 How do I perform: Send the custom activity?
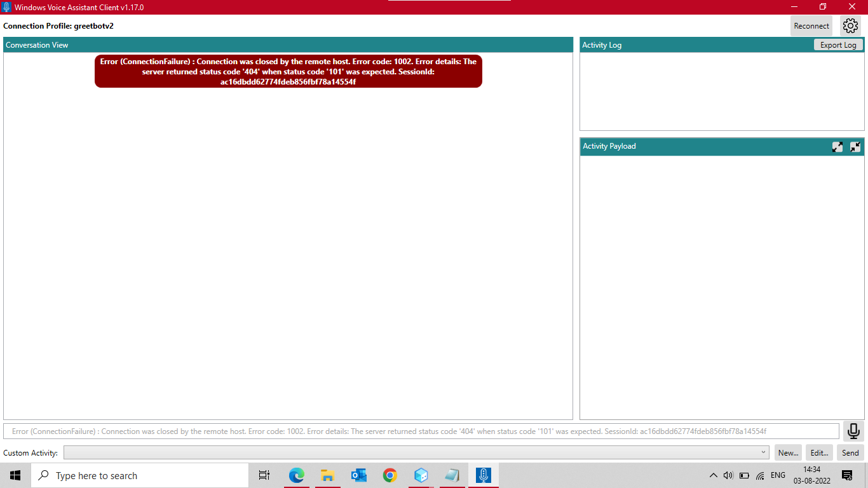click(x=850, y=452)
